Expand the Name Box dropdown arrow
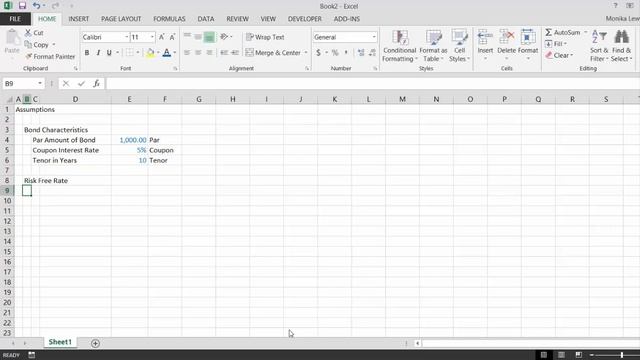The width and height of the screenshot is (640, 360). point(40,83)
